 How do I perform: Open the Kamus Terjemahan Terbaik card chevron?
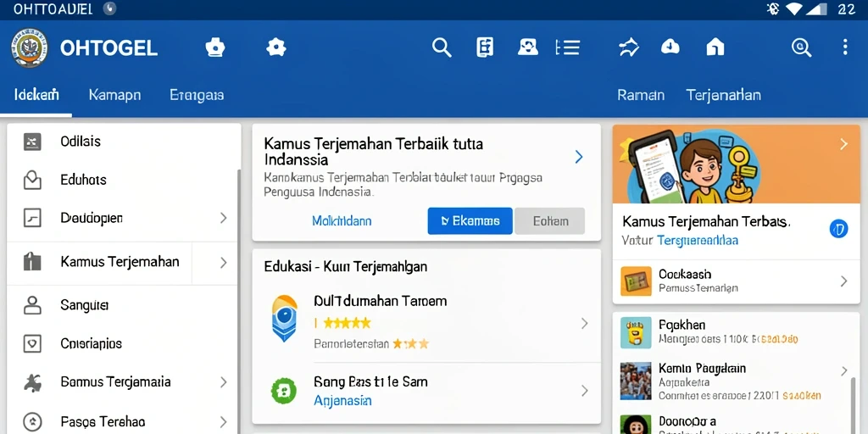point(579,157)
